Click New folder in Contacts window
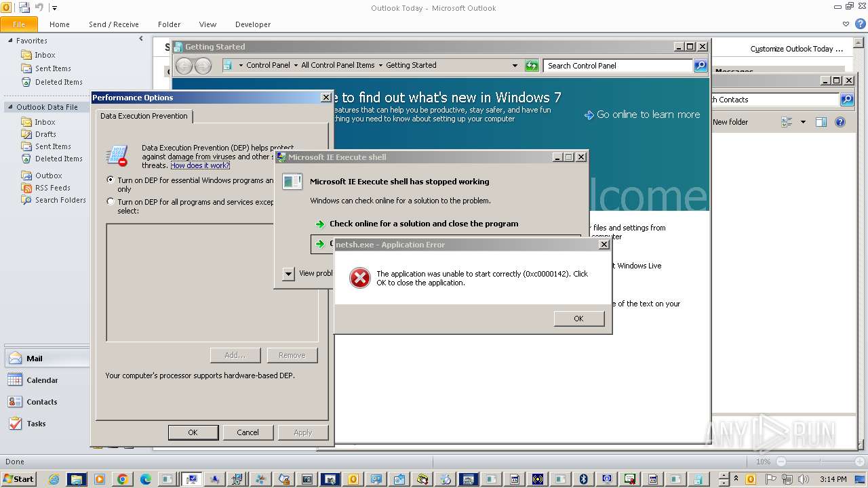This screenshot has height=488, width=868. point(730,122)
